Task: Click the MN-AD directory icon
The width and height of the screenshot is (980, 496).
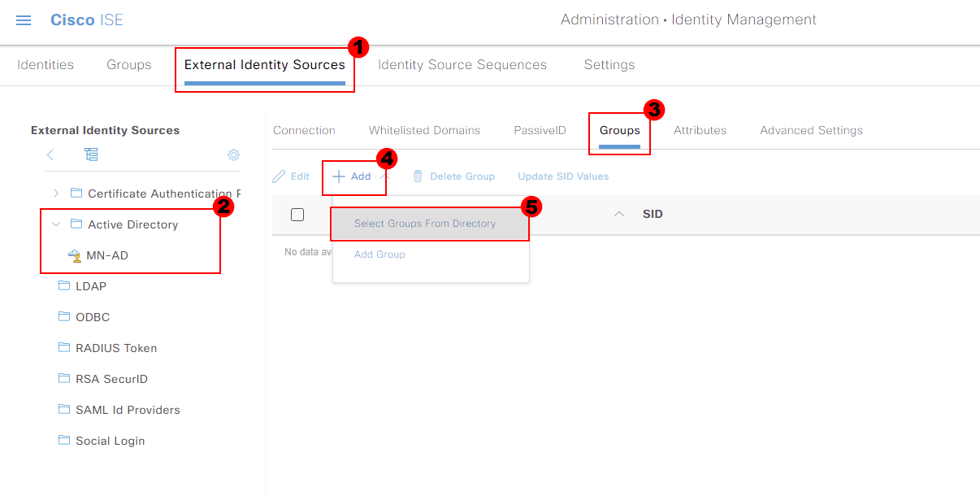Action: pyautogui.click(x=75, y=255)
